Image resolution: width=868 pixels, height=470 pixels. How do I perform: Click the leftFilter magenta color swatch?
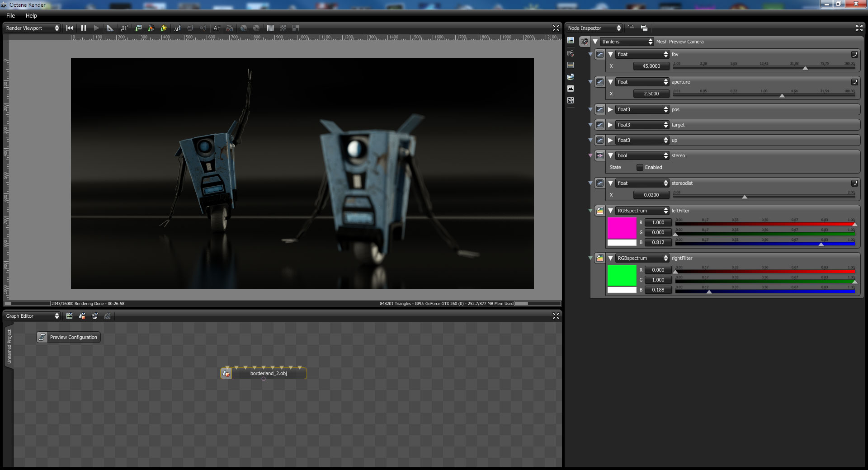(x=622, y=228)
